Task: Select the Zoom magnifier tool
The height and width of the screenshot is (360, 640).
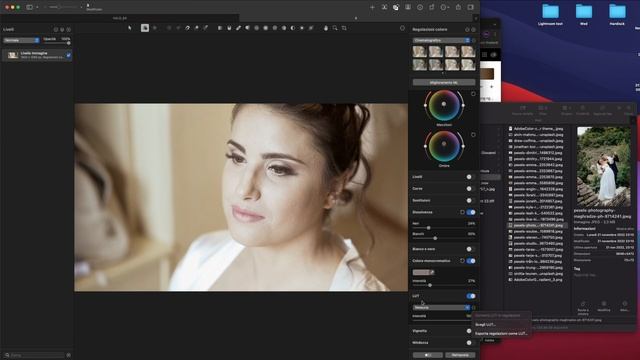Action: pyautogui.click(x=335, y=28)
